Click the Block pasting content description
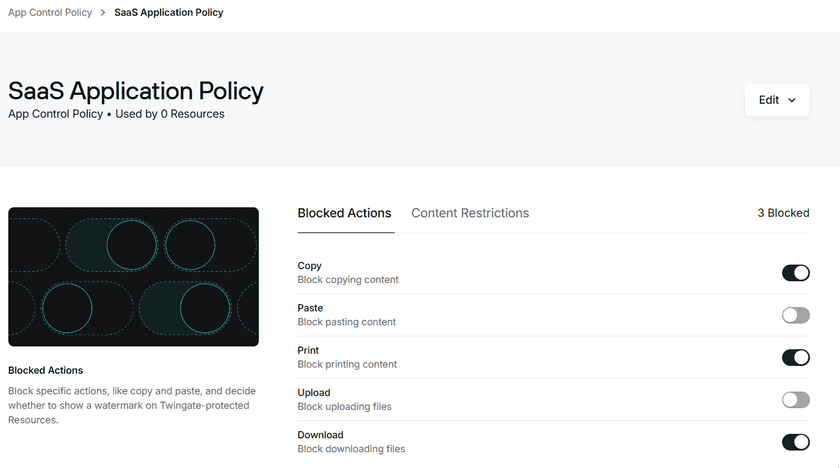840x468 pixels. click(x=346, y=322)
